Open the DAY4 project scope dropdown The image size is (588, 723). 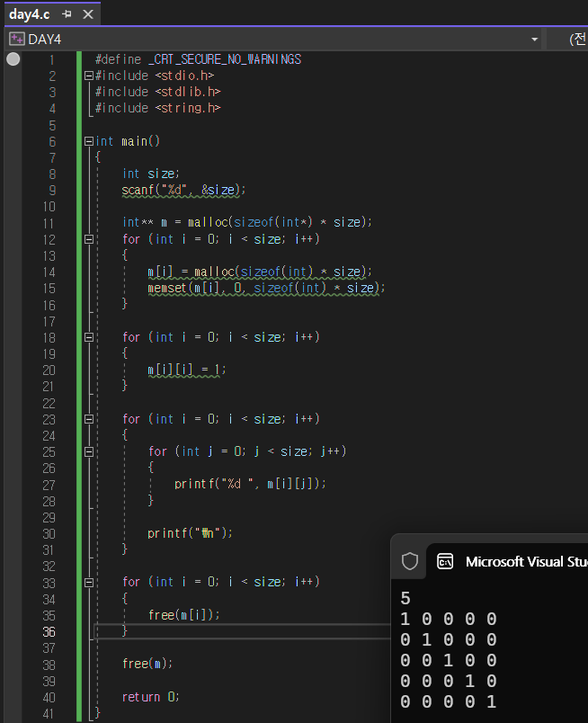534,40
